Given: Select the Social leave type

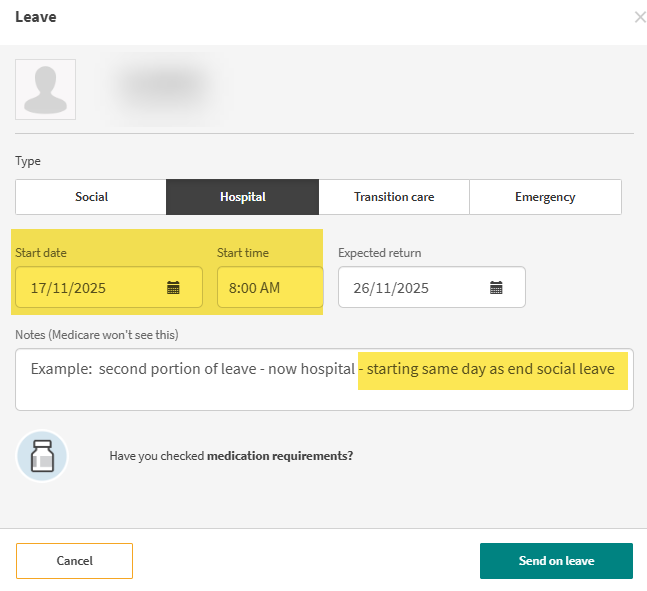Looking at the screenshot, I should click(x=91, y=197).
